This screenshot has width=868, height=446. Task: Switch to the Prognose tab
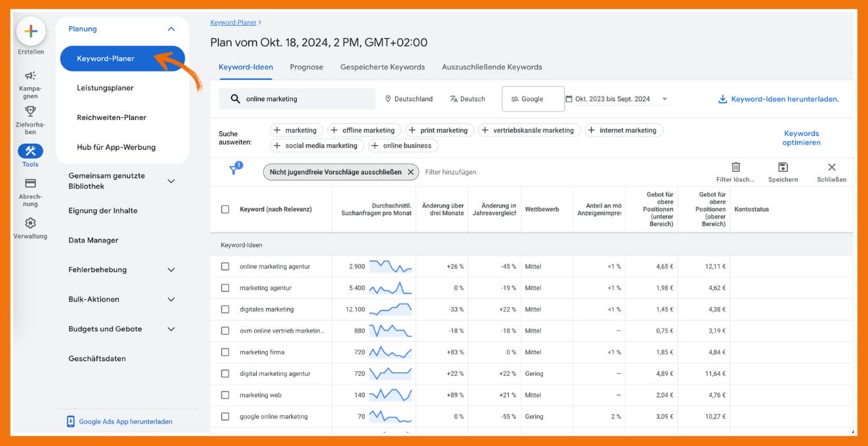pyautogui.click(x=306, y=66)
